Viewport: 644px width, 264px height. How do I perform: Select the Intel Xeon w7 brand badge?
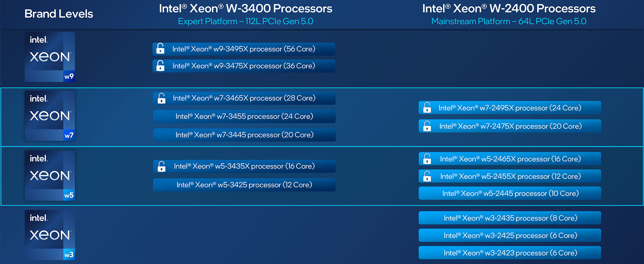50,116
